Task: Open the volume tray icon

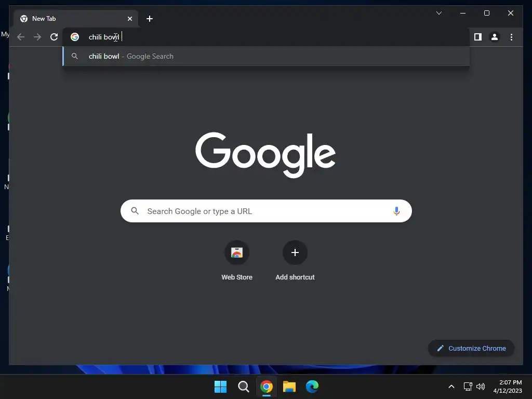Action: click(481, 387)
